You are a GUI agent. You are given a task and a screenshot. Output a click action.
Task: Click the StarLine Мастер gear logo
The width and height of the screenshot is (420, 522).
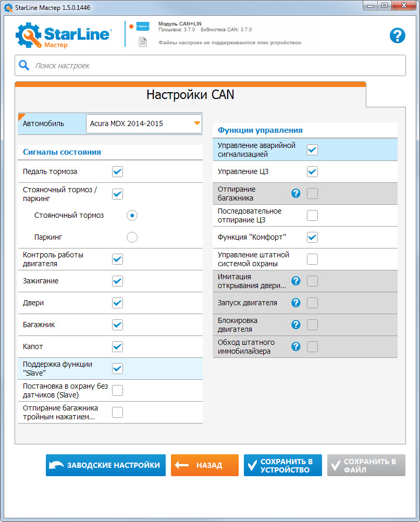[28, 35]
